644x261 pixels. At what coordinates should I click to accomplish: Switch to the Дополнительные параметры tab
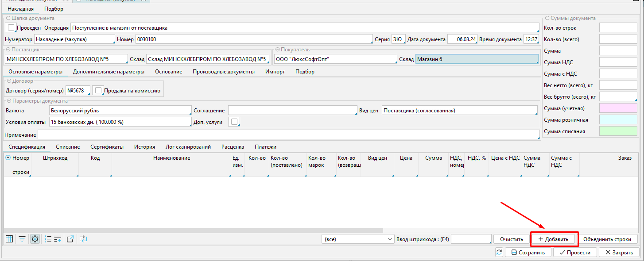coord(109,72)
